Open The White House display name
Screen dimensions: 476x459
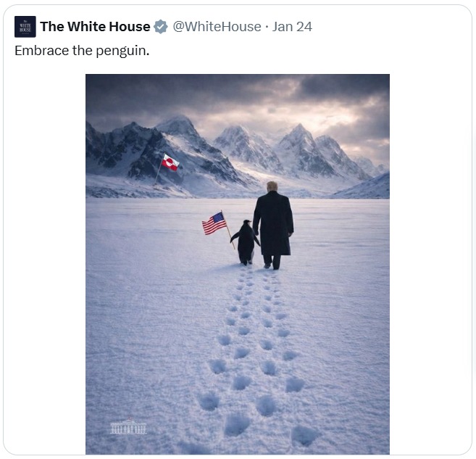[95, 27]
